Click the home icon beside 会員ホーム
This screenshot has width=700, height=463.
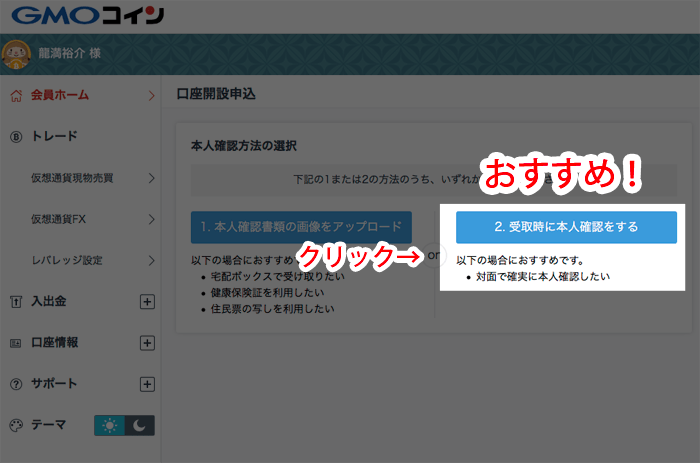pos(15,96)
